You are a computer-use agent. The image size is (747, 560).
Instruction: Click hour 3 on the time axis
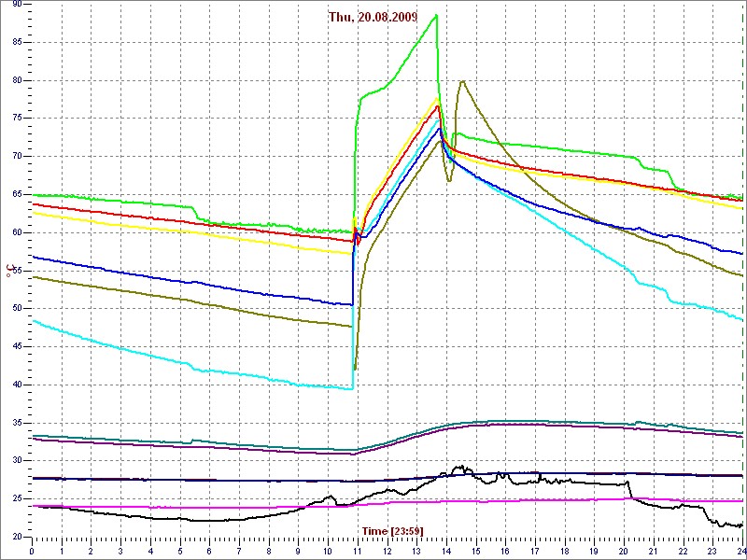121,551
